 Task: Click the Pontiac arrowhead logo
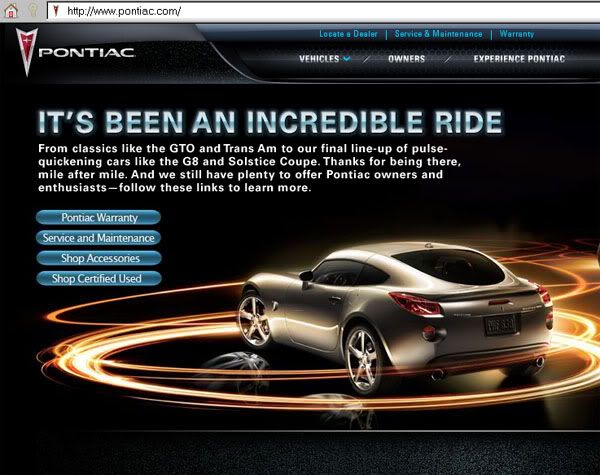26,52
